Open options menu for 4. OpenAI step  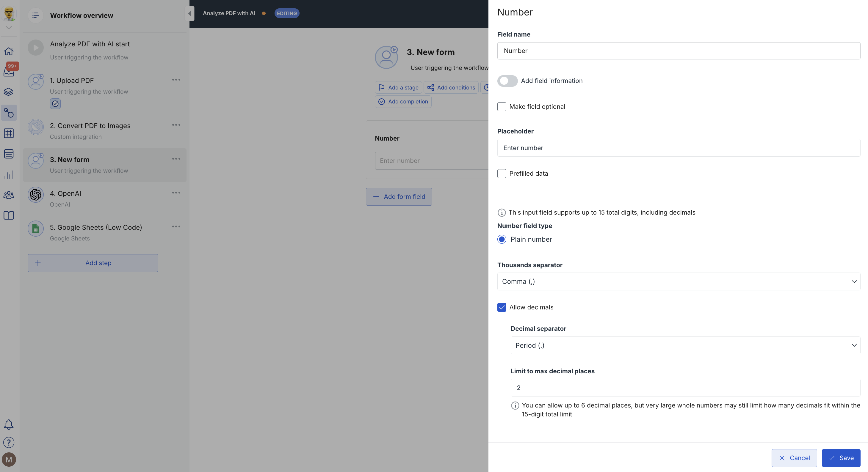[x=176, y=193]
